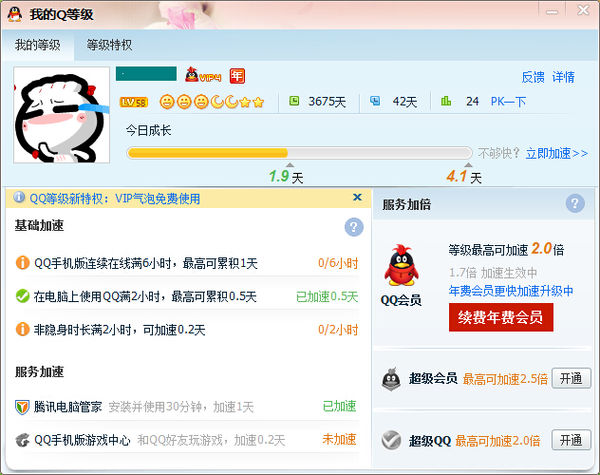This screenshot has height=475, width=600.
Task: Open the 详情 details link
Action: coord(564,77)
